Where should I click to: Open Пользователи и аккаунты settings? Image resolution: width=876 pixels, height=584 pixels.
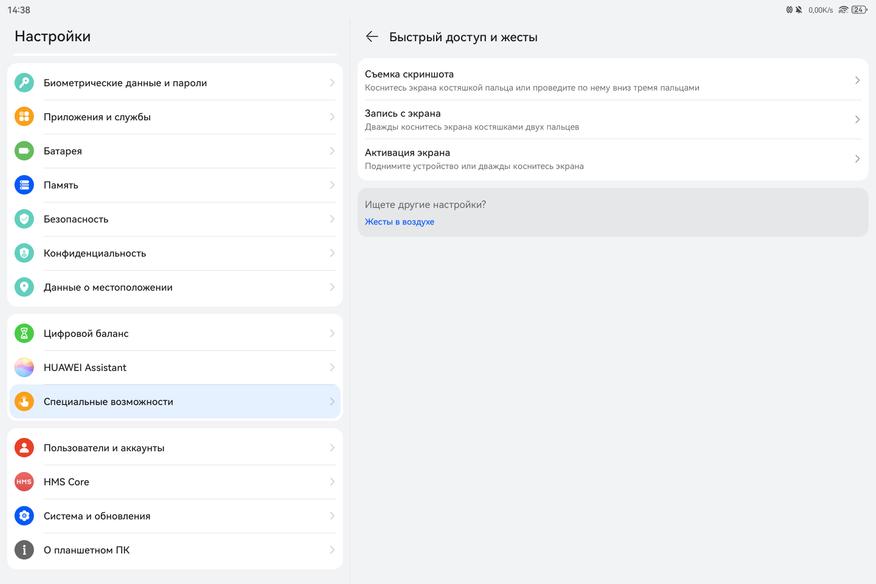[x=104, y=448]
